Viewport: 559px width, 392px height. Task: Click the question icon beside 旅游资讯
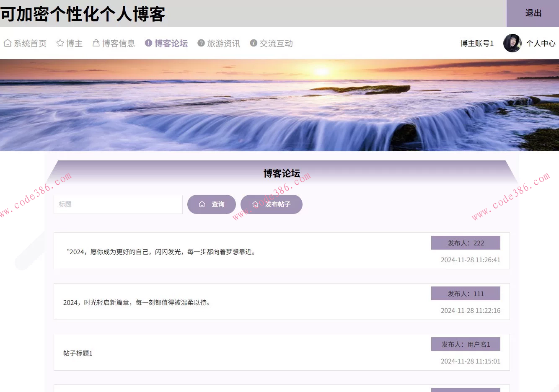click(201, 43)
